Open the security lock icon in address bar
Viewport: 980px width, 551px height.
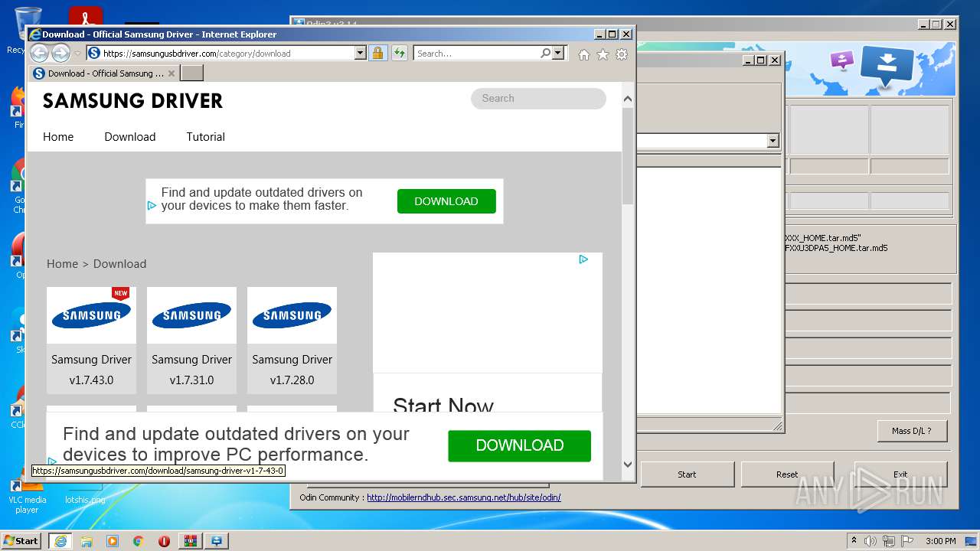[x=377, y=53]
